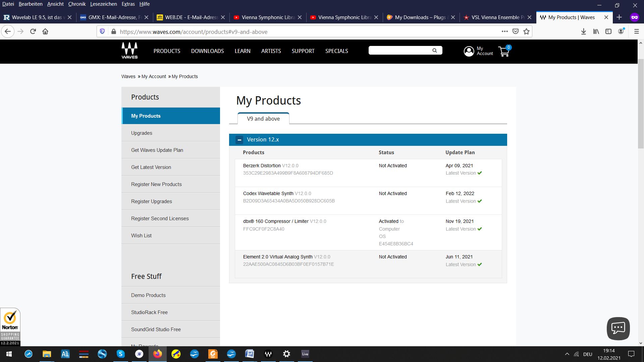Close the VSL Vienna Ensemble tab

[x=529, y=17]
